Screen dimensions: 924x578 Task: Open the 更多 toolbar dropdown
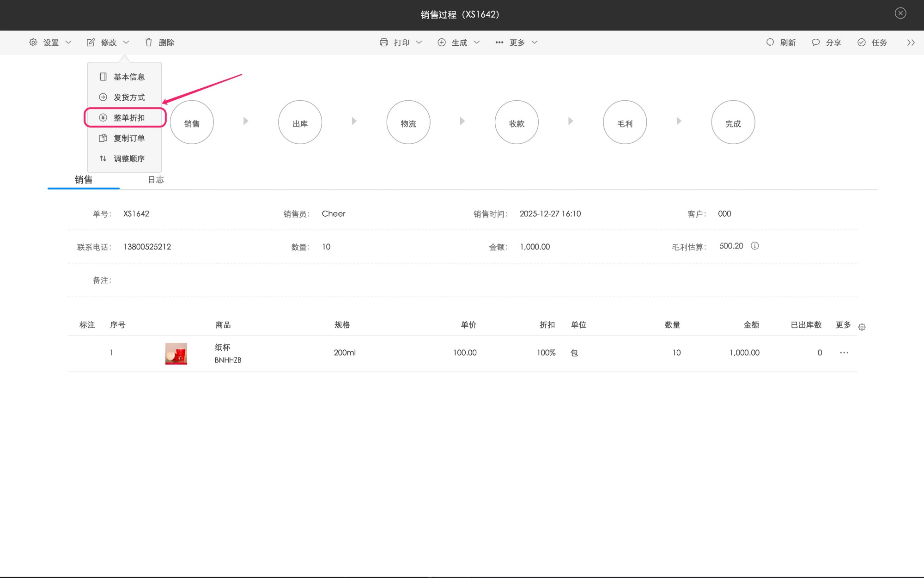click(x=516, y=43)
